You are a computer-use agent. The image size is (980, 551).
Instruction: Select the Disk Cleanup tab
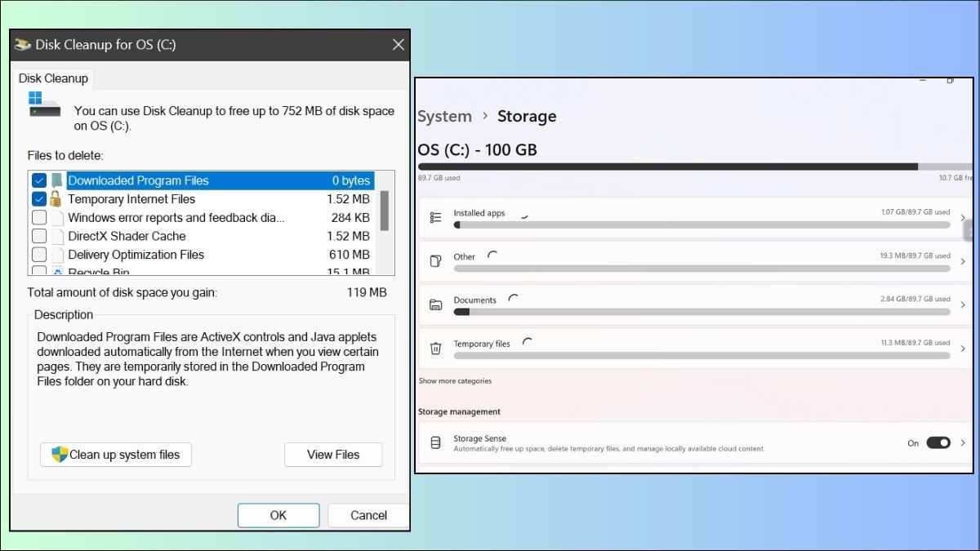point(53,78)
